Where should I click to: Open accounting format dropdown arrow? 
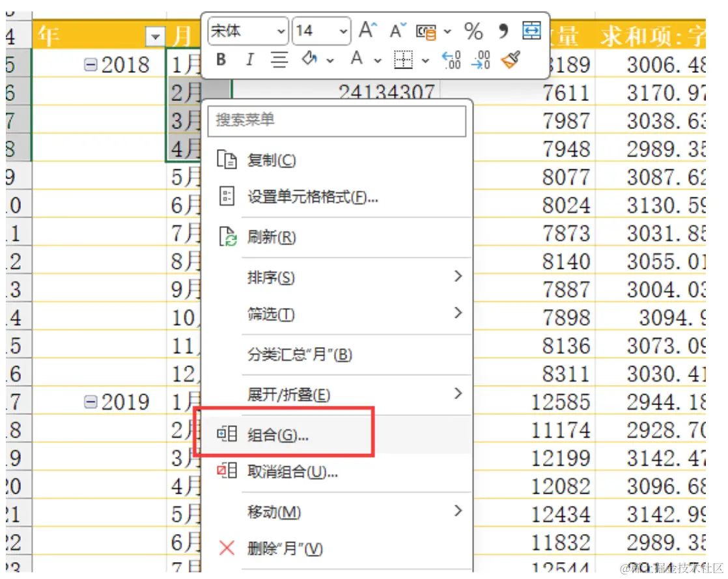[x=447, y=32]
